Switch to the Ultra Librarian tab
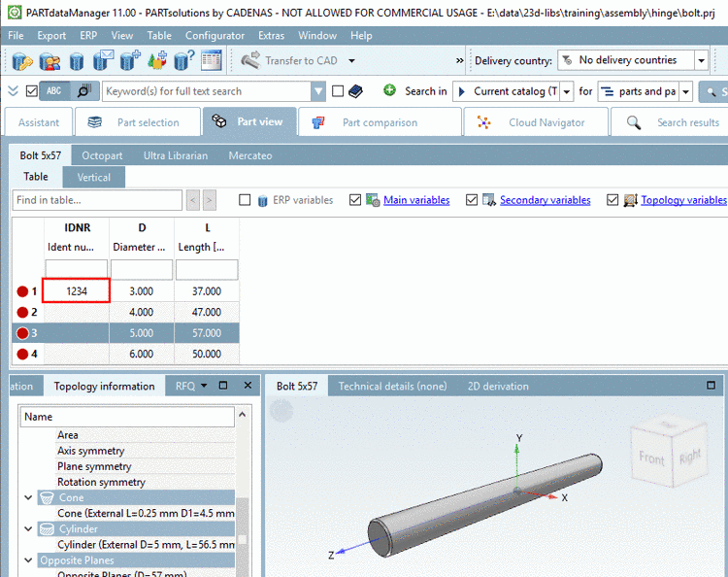The image size is (728, 577). click(176, 155)
